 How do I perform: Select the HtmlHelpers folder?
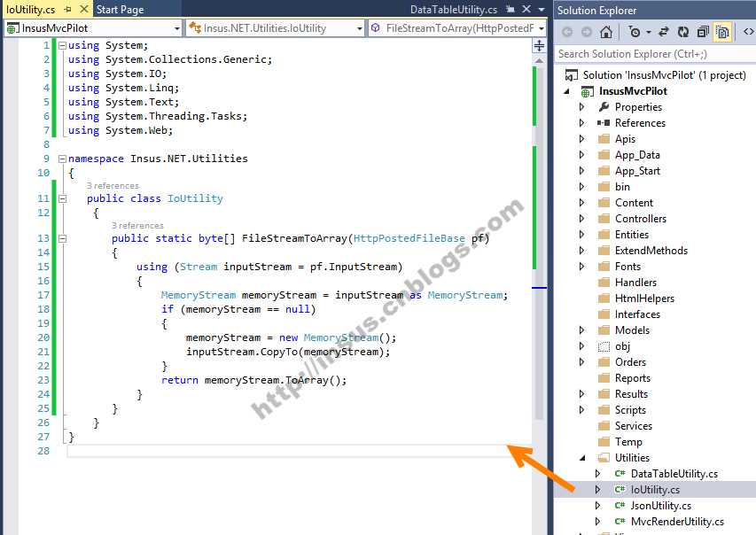click(x=644, y=299)
